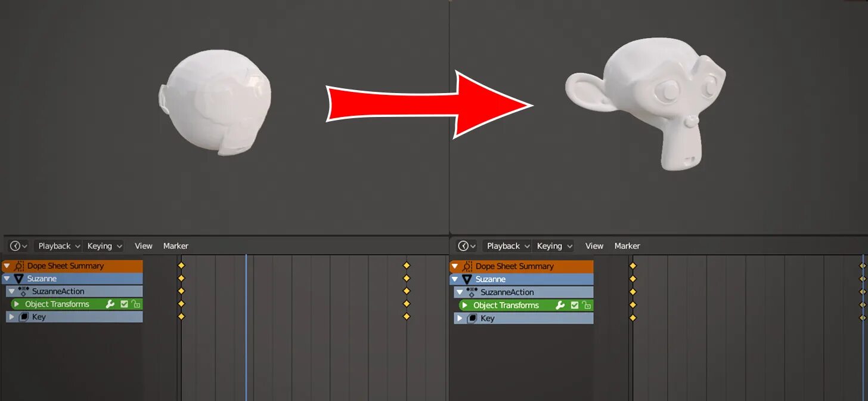Select first Key row keyframe in right timeline
This screenshot has width=868, height=401.
[633, 318]
